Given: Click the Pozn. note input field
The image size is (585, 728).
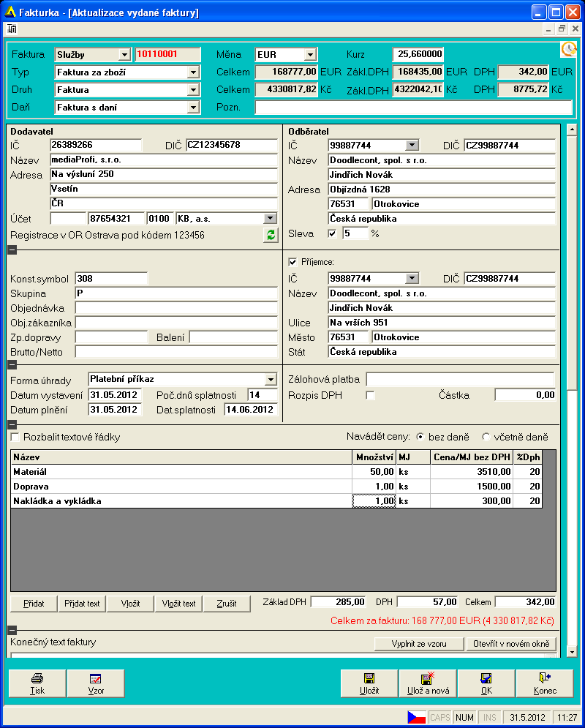Looking at the screenshot, I should coord(413,108).
